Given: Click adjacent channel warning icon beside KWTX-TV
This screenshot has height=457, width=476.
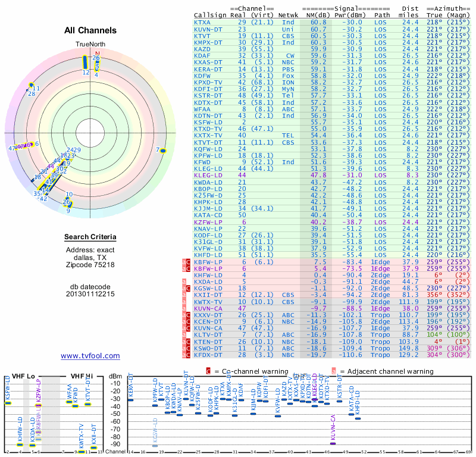Looking at the screenshot, I should (184, 302).
